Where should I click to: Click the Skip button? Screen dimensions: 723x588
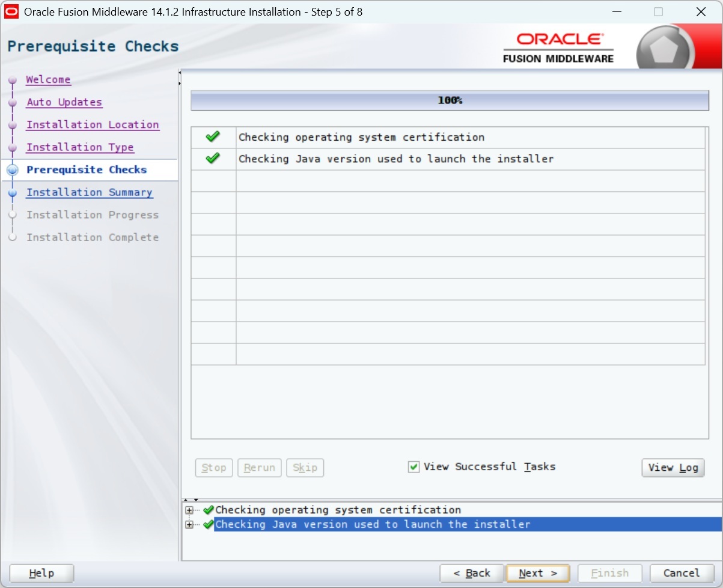305,468
